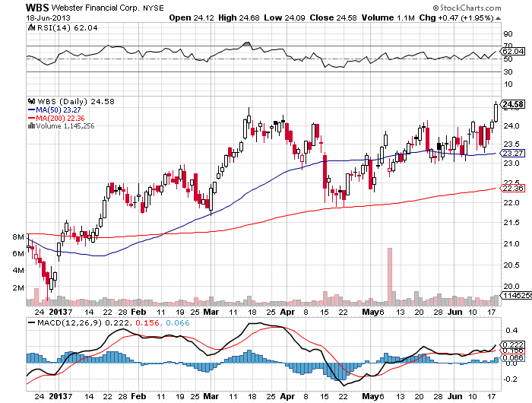Click the red 0.156 MACD signal value

(x=147, y=322)
